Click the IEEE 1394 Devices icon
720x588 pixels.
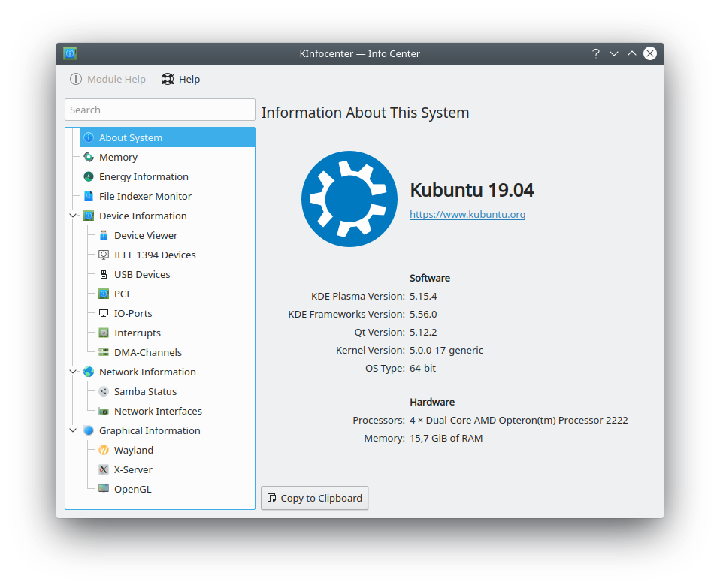pos(104,255)
